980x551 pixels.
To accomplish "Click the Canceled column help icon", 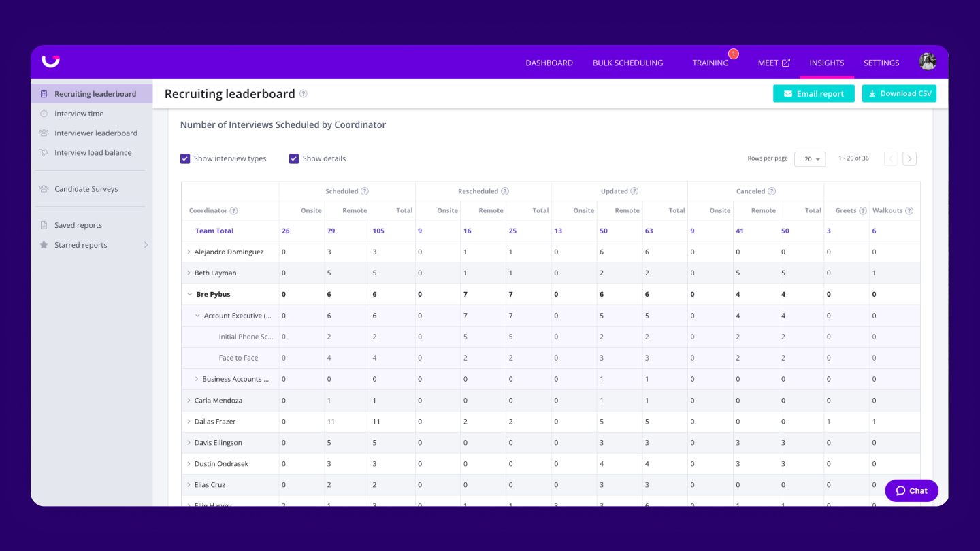I will [x=772, y=191].
